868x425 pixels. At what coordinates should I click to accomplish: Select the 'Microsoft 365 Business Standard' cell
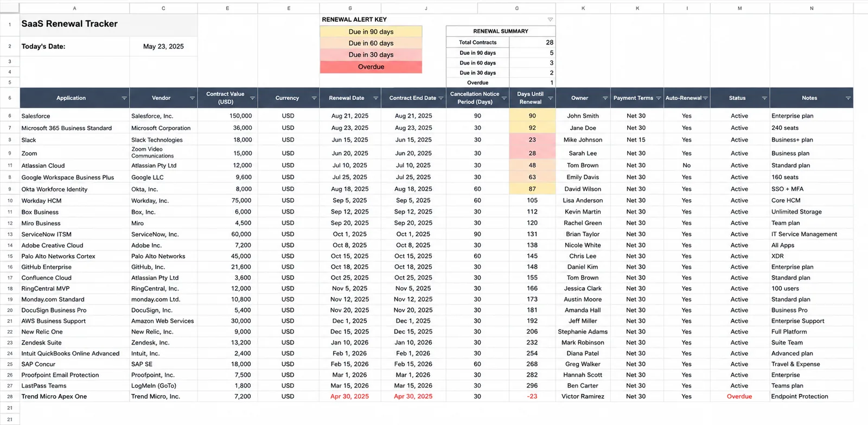[74, 128]
